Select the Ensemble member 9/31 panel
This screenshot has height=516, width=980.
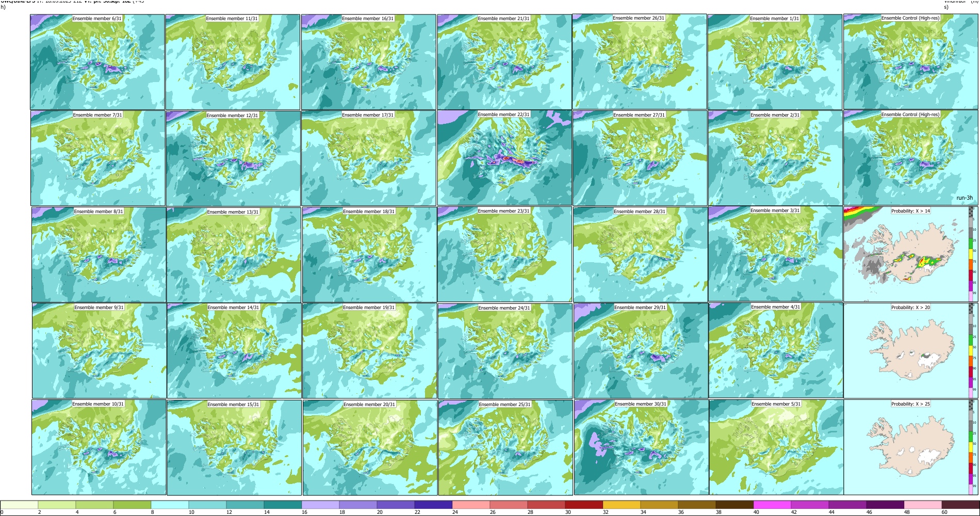click(99, 351)
